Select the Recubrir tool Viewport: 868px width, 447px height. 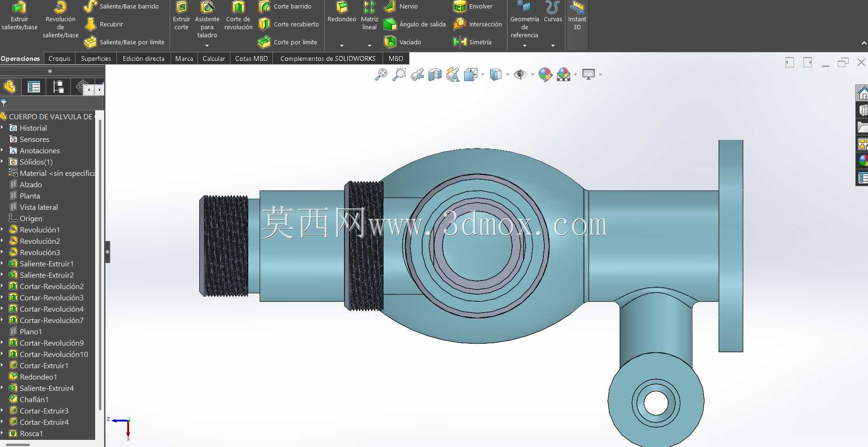point(104,24)
